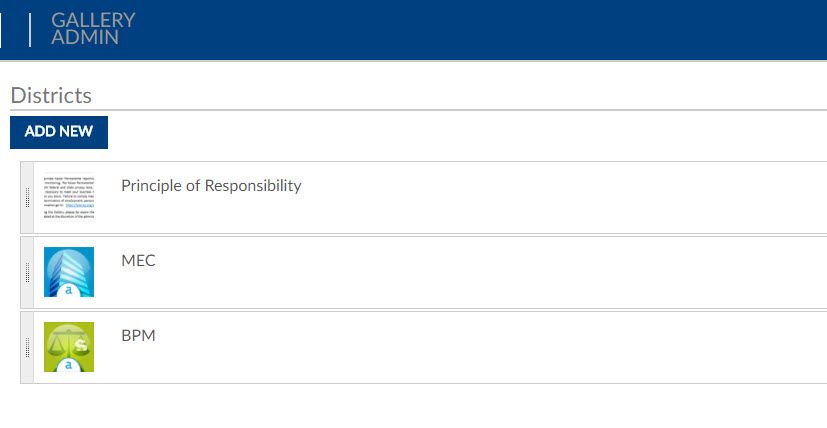Image resolution: width=827 pixels, height=428 pixels.
Task: Open the MEC district title
Action: (x=138, y=260)
